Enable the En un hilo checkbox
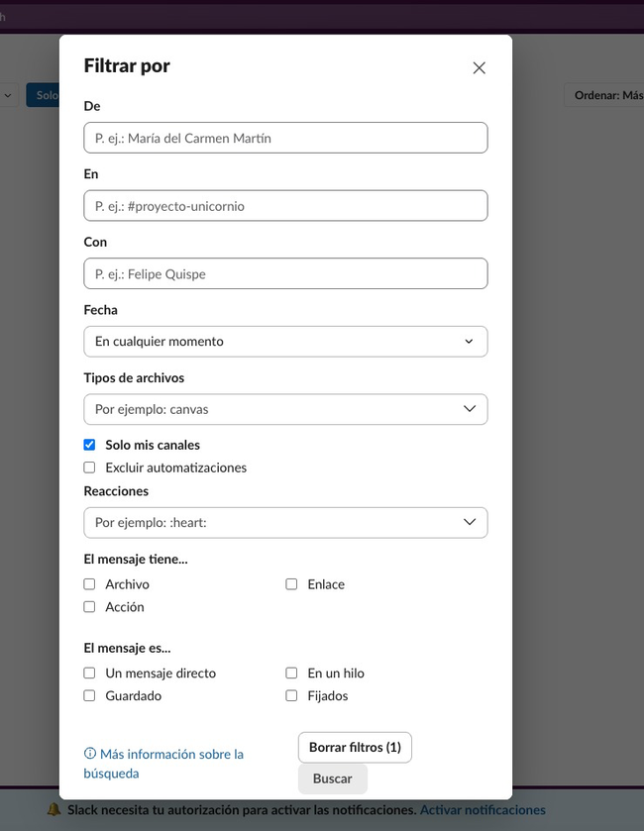The height and width of the screenshot is (831, 644). (x=291, y=674)
